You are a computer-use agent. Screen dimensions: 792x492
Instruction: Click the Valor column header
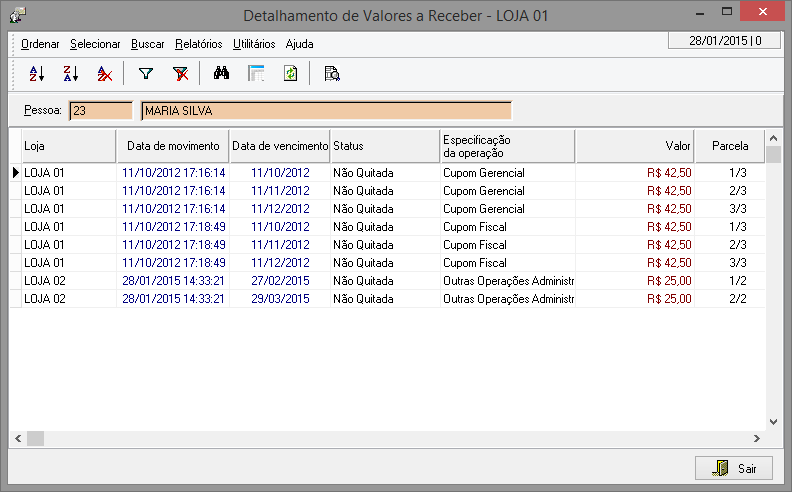(634, 146)
